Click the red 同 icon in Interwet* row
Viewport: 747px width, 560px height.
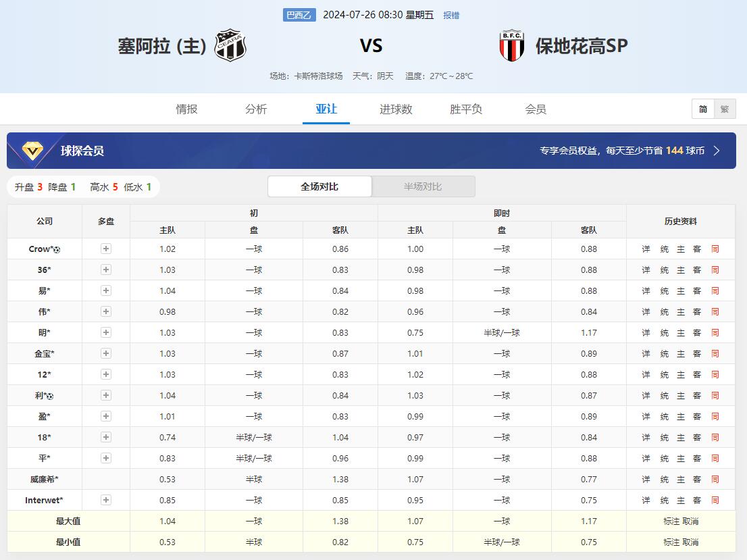[715, 501]
